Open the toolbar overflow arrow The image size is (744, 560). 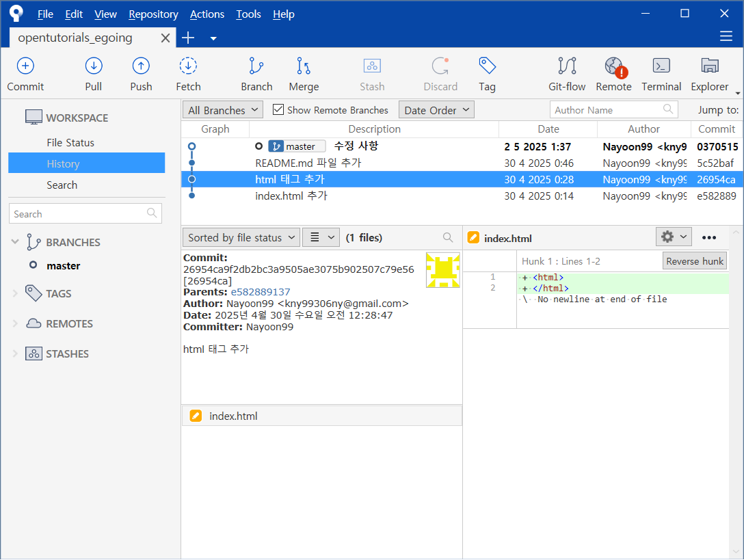click(737, 92)
